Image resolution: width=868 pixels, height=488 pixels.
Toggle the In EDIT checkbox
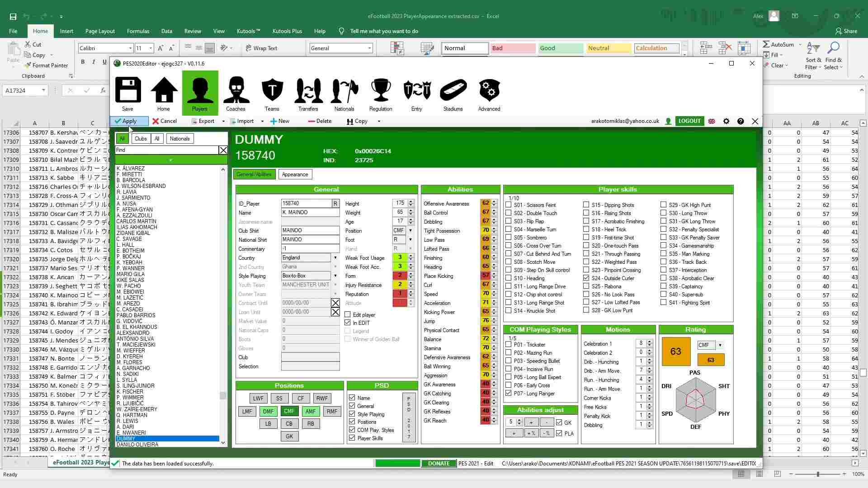[348, 323]
